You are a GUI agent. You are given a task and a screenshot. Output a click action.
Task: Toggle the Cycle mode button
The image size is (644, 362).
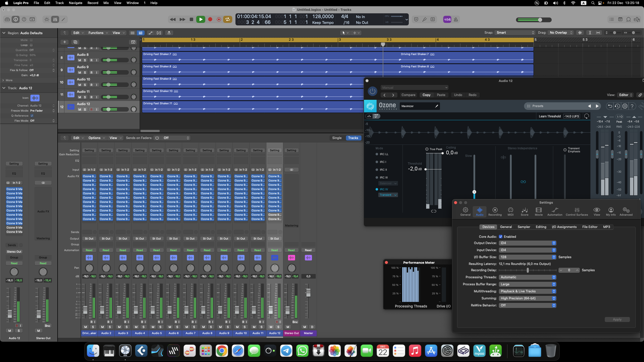[227, 19]
